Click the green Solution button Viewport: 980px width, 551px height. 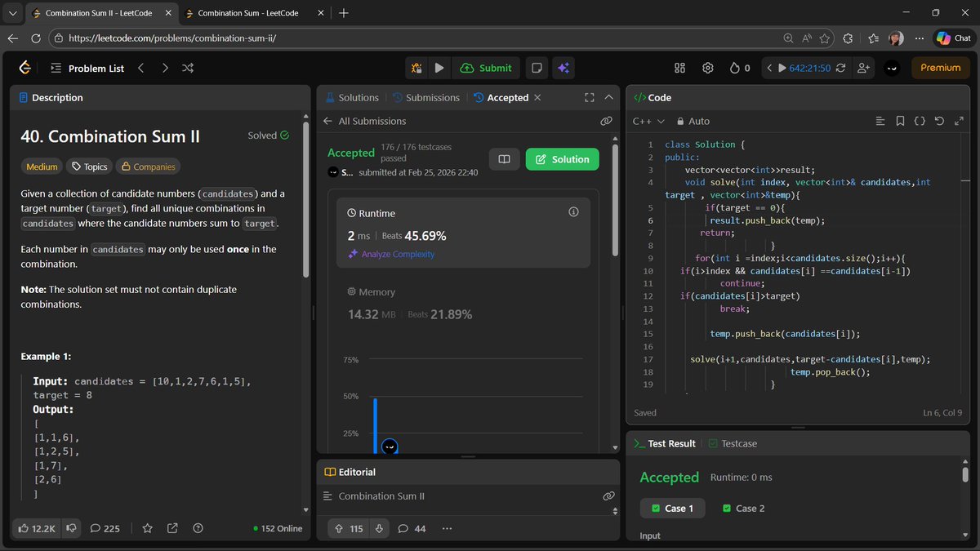[562, 159]
